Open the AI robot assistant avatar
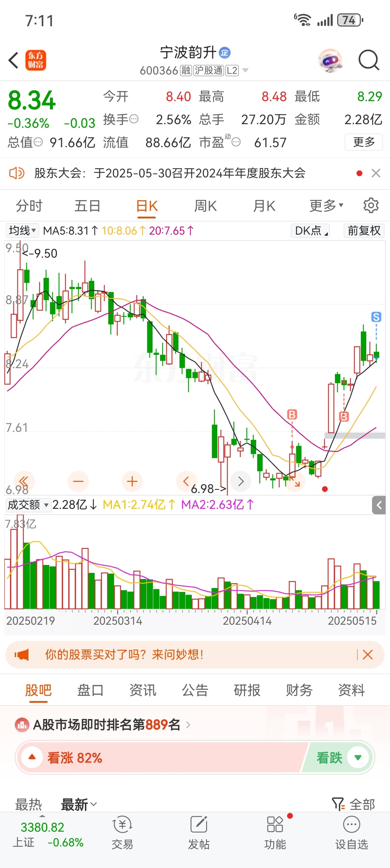The height and width of the screenshot is (868, 390). tap(331, 60)
